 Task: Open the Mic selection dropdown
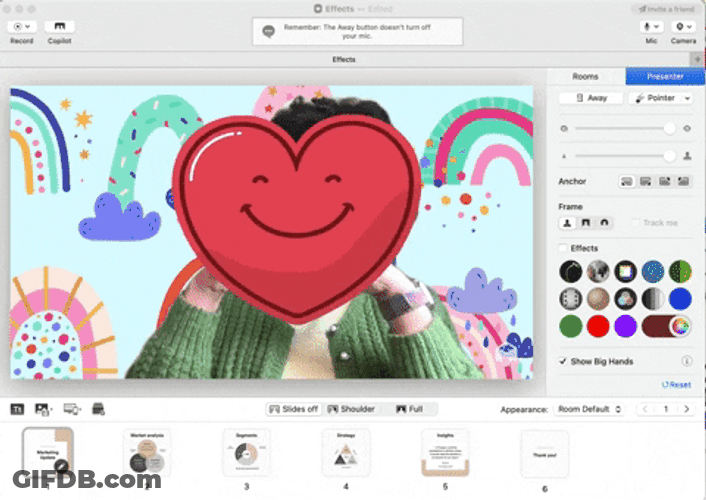coord(651,27)
